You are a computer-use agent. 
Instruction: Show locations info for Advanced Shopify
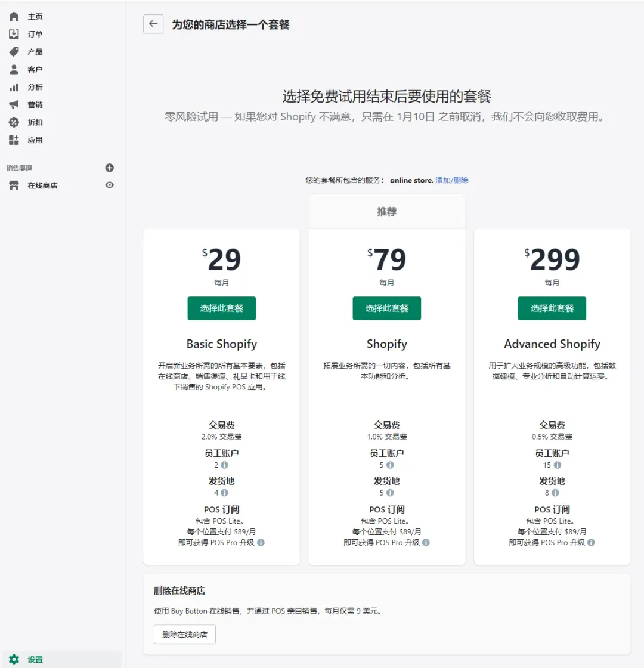point(555,493)
